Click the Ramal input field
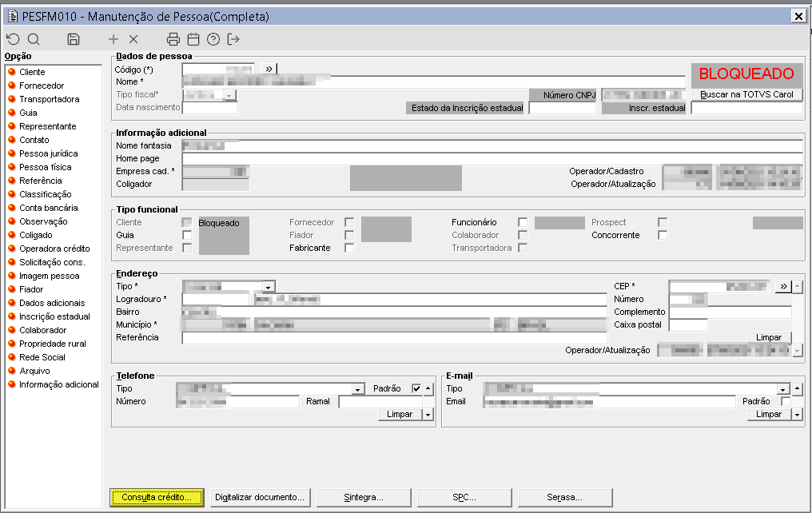The image size is (812, 513). tap(380, 402)
